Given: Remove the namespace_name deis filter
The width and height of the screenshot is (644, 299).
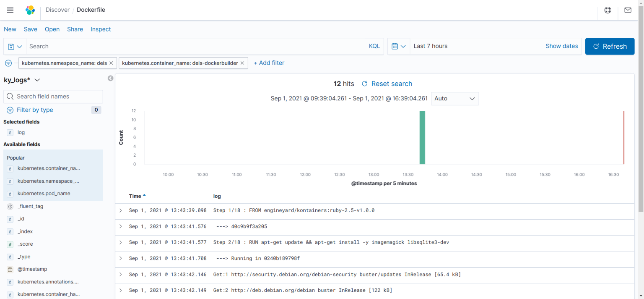Looking at the screenshot, I should coord(111,63).
